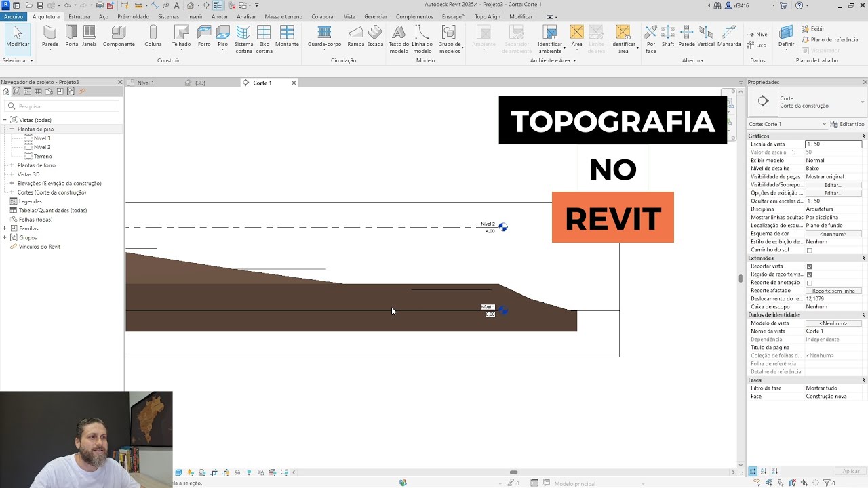Viewport: 868px width, 488px height.
Task: Collapse the Plantas de piso node
Action: pyautogui.click(x=12, y=129)
